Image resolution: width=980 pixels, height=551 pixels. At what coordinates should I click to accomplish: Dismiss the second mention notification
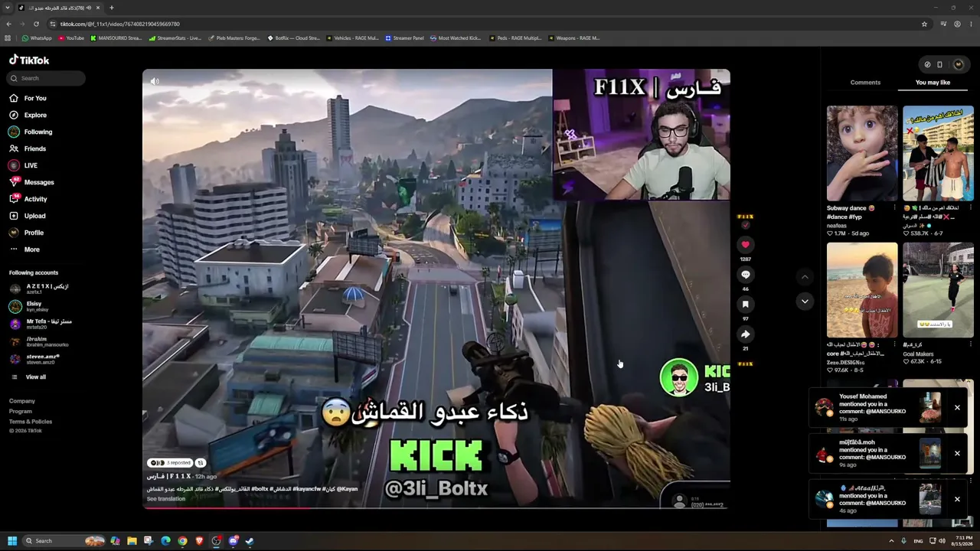point(957,453)
